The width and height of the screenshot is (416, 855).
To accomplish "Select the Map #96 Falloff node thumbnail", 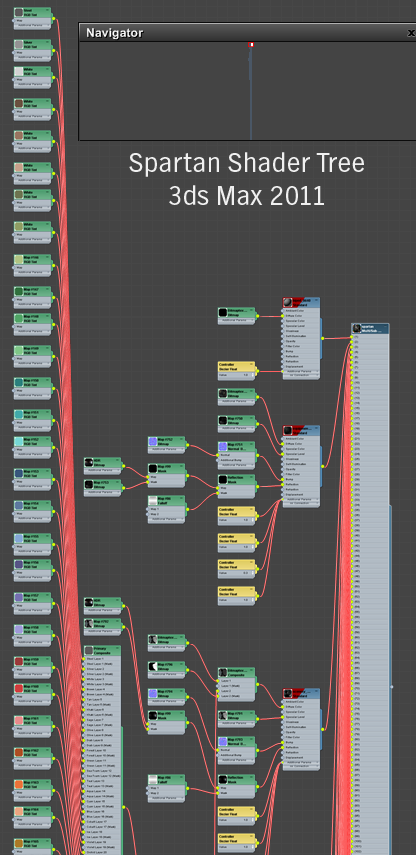I will click(153, 500).
